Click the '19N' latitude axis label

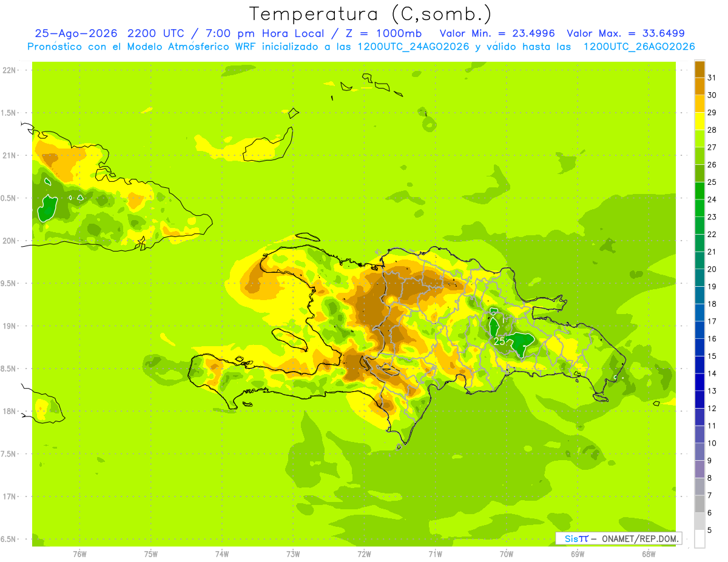pos(10,326)
